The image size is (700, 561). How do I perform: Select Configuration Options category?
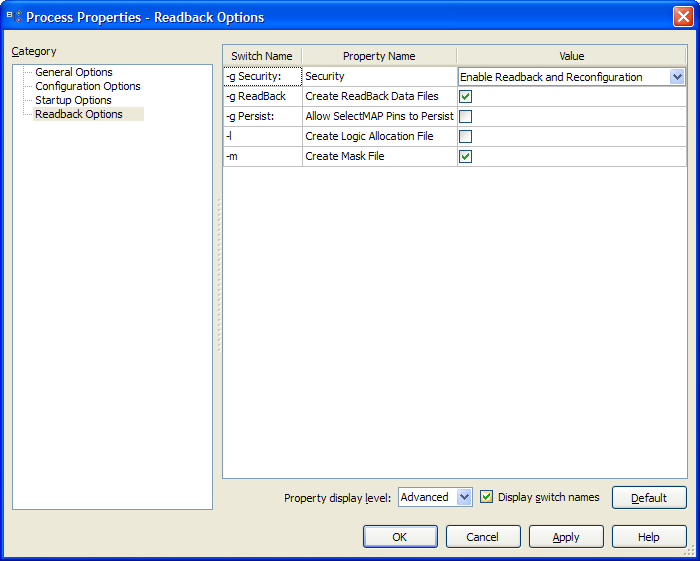pyautogui.click(x=88, y=86)
